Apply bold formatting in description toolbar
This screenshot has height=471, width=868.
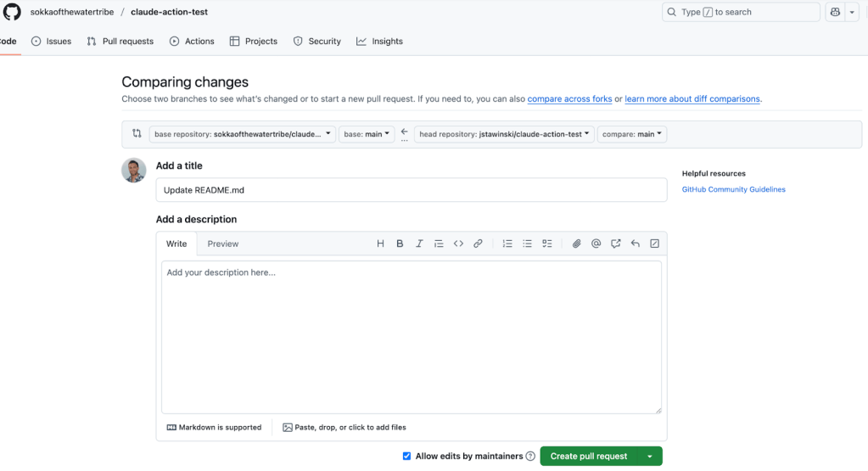[x=400, y=244]
